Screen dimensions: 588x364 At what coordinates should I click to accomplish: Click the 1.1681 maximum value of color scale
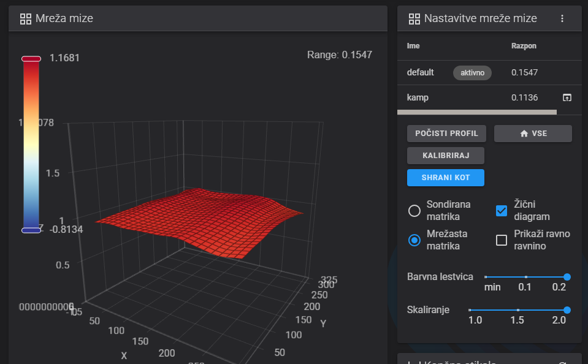tap(64, 58)
